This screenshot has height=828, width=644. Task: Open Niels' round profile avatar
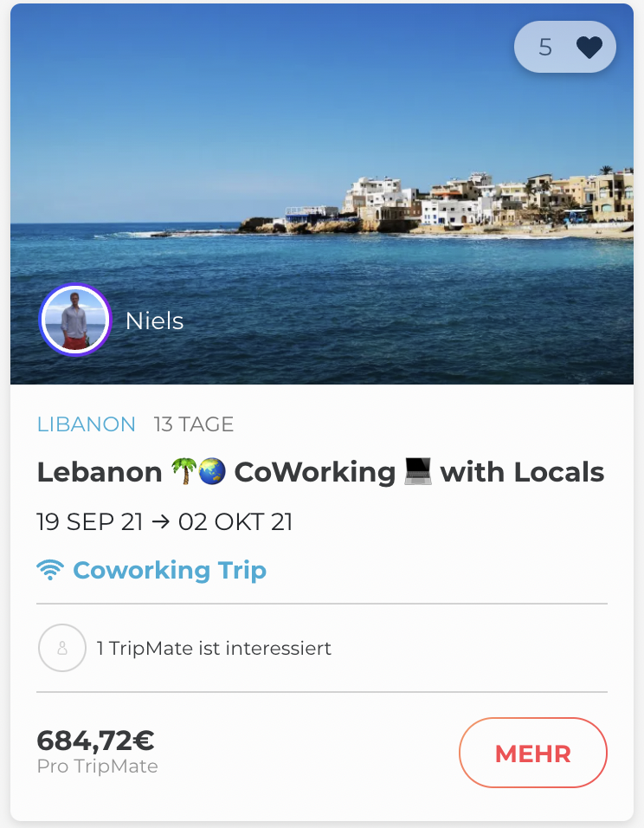75,320
